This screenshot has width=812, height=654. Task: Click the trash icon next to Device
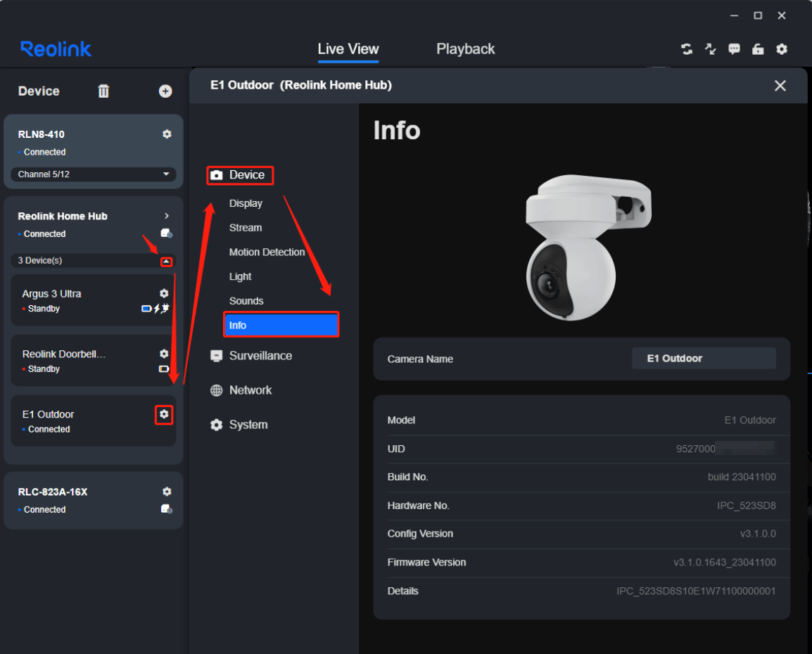[x=103, y=91]
